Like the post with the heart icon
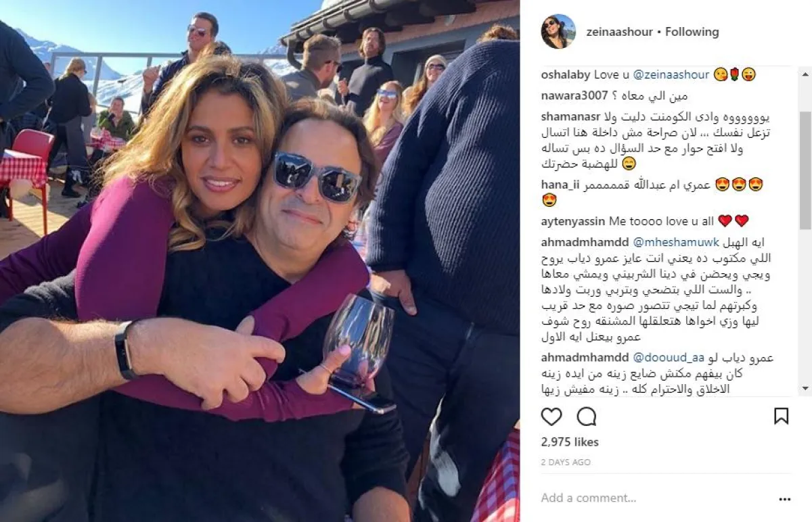Viewport: 812px width, 522px height. pyautogui.click(x=551, y=417)
